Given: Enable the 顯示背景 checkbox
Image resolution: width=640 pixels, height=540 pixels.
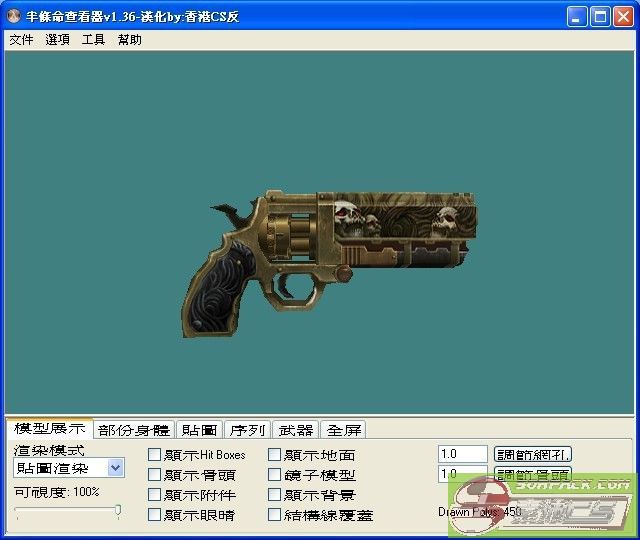Looking at the screenshot, I should (274, 495).
